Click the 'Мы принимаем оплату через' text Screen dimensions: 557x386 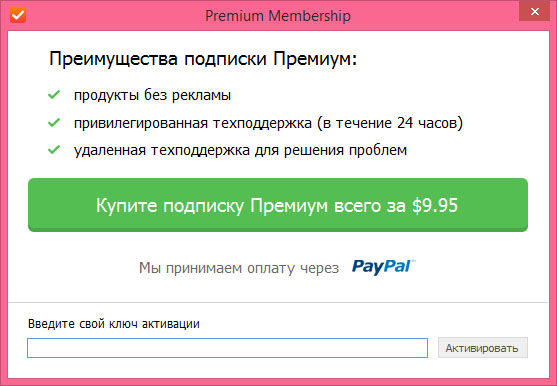click(239, 268)
